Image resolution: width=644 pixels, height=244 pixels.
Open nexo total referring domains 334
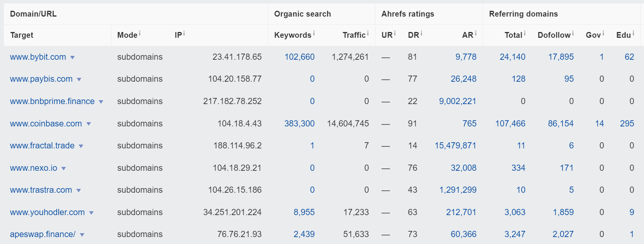518,168
